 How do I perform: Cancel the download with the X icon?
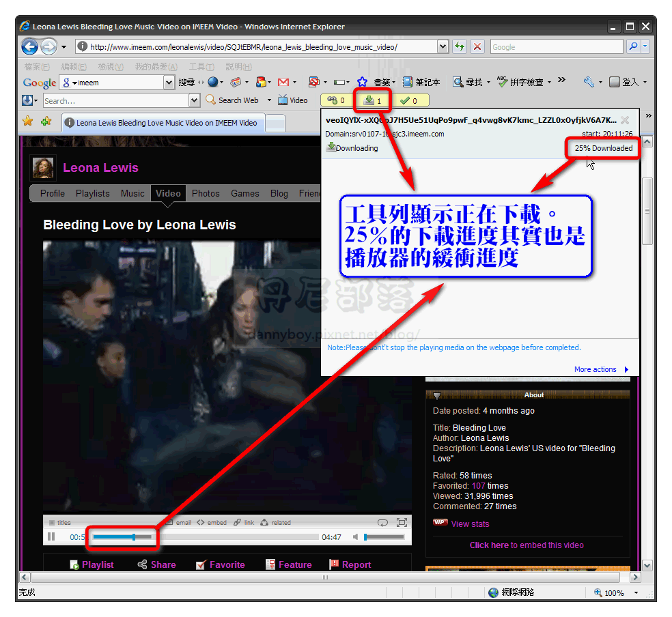coord(625,120)
